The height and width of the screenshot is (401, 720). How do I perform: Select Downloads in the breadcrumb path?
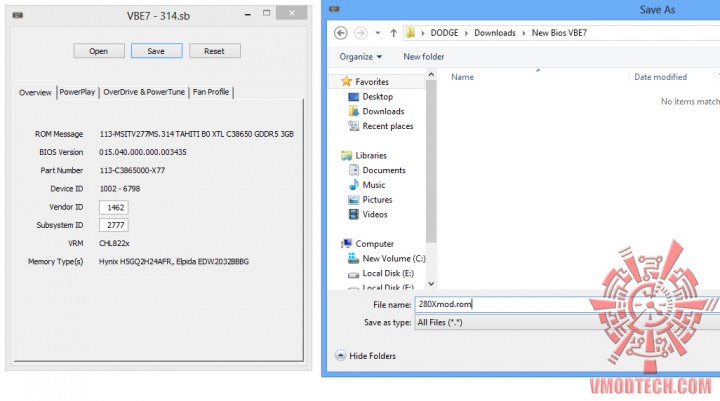495,33
